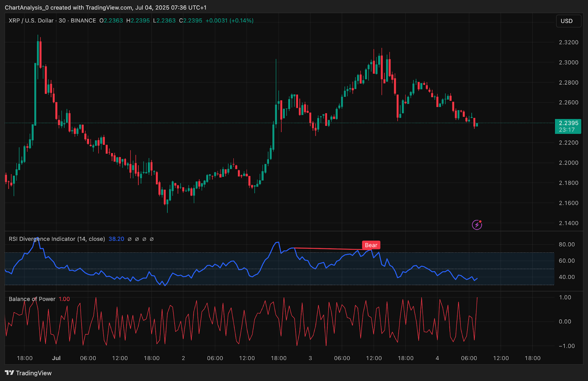Click the TradingView logo icon
The height and width of the screenshot is (381, 588).
tap(10, 373)
